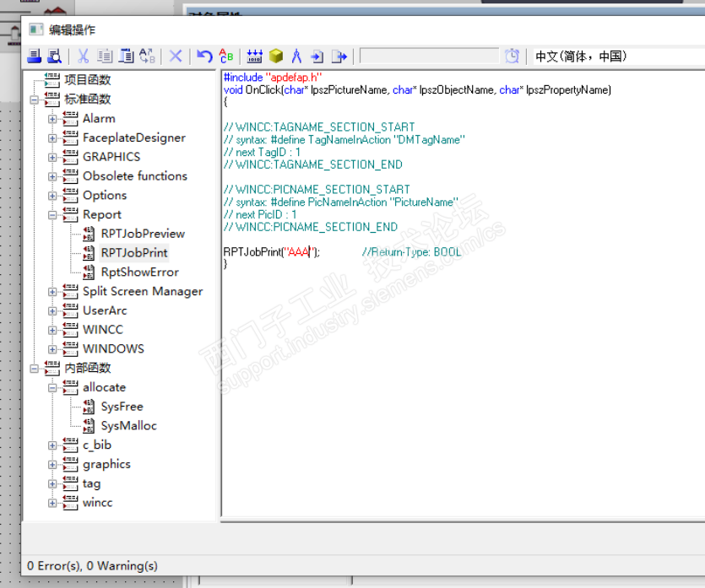Click the Print icon in toolbar
The image size is (705, 588).
[34, 57]
